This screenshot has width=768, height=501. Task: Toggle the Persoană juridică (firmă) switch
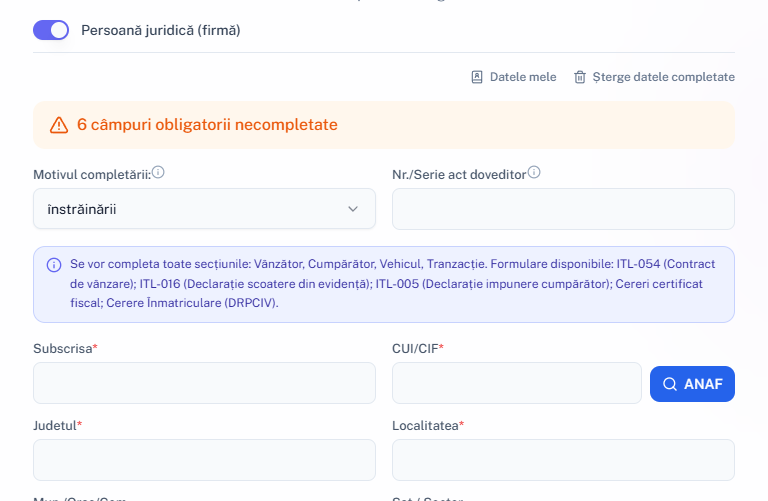click(x=51, y=30)
